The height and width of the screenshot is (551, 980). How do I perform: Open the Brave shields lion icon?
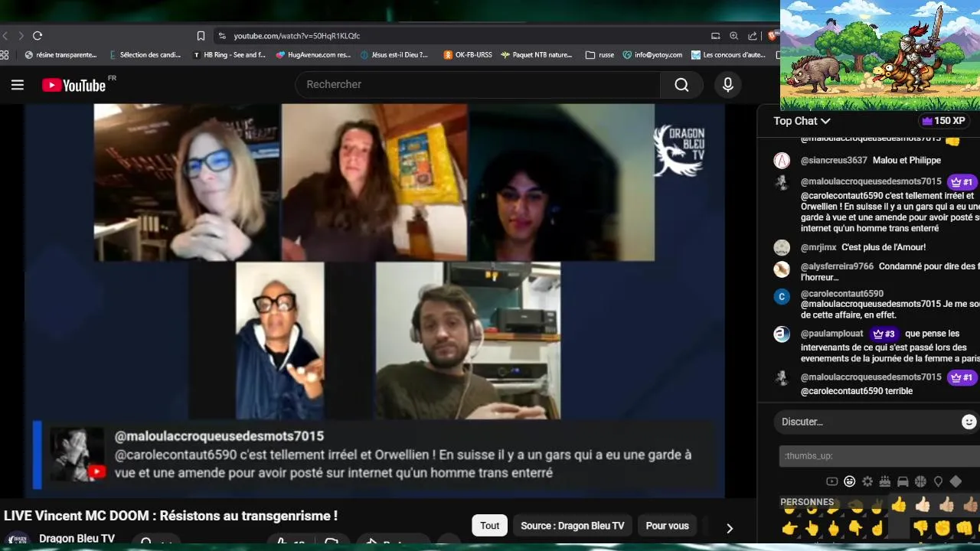pyautogui.click(x=773, y=36)
